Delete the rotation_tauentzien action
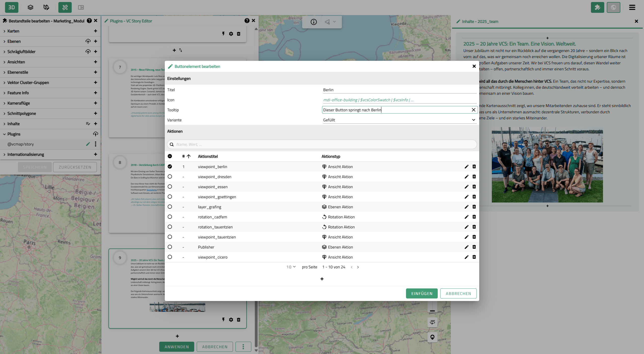 (x=474, y=227)
